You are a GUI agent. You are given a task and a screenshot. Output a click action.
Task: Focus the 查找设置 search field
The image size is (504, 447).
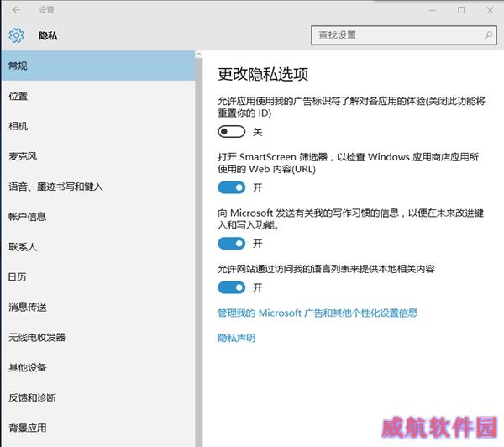tap(404, 35)
